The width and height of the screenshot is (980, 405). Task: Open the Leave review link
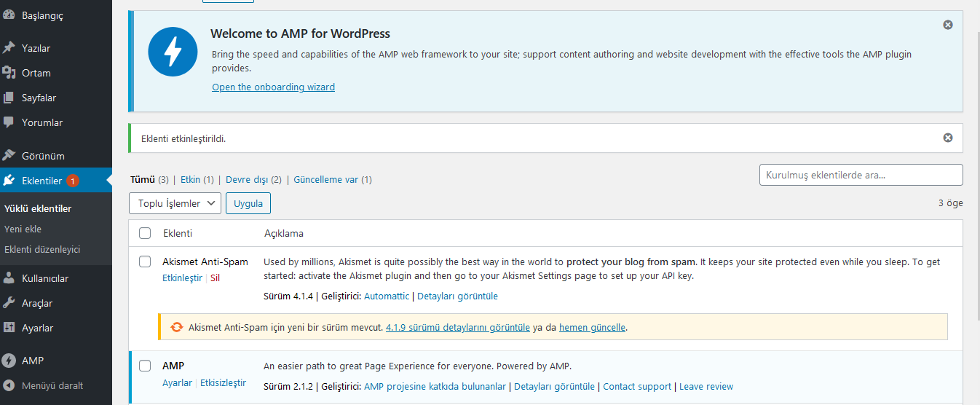[x=706, y=386]
